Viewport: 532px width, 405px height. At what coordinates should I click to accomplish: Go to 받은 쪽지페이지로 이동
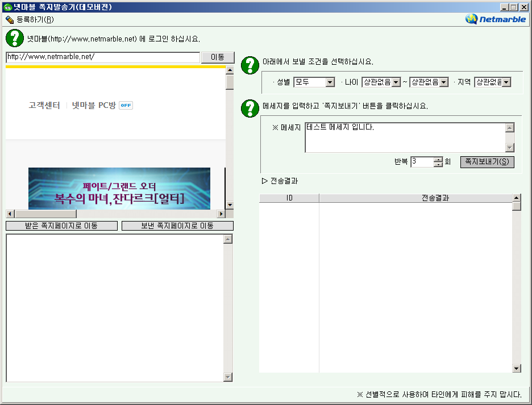61,226
